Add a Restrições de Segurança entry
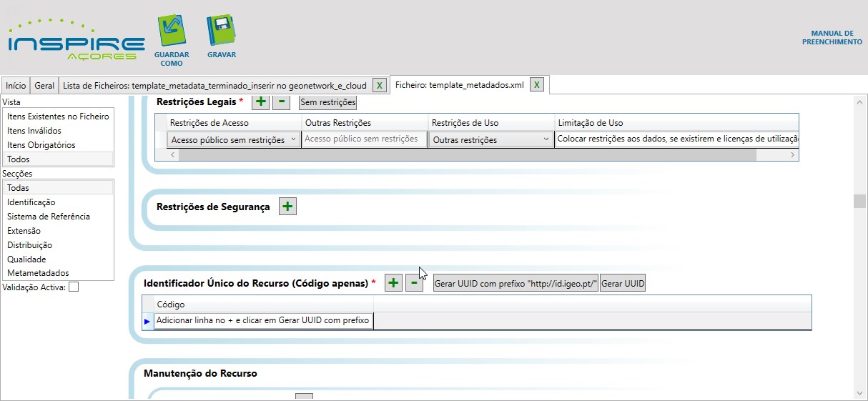868x401 pixels. click(x=287, y=207)
